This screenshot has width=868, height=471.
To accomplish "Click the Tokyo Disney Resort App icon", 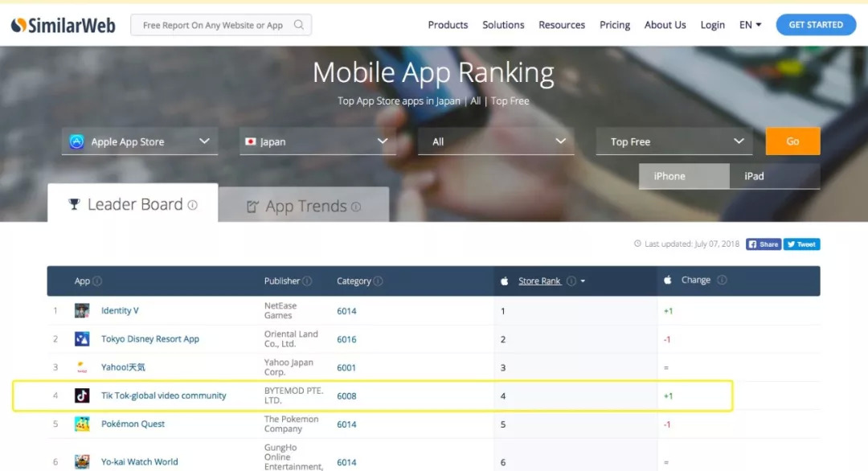I will (x=82, y=339).
